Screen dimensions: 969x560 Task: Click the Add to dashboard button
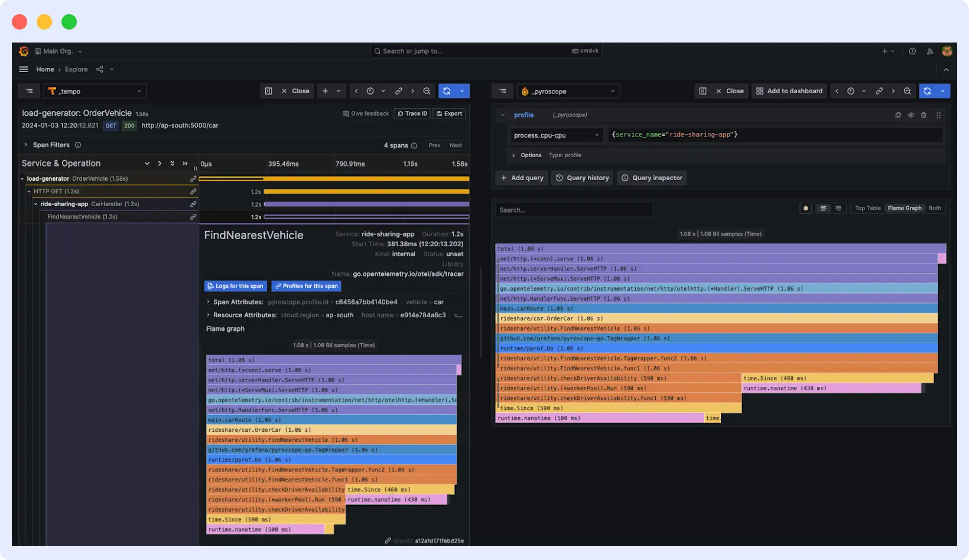pos(789,91)
